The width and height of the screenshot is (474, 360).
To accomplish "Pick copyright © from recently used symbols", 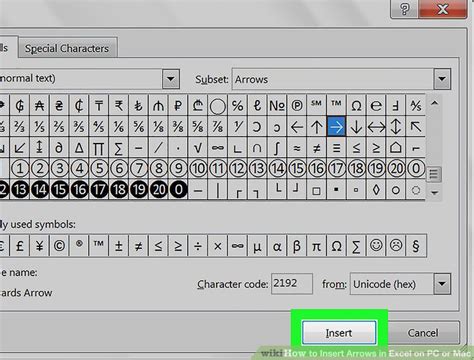I will 59,246.
